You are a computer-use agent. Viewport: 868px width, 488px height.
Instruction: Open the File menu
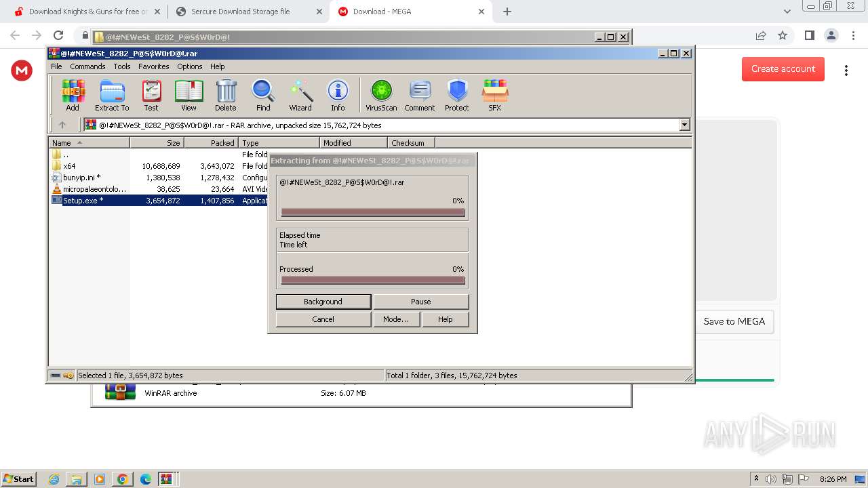(56, 66)
